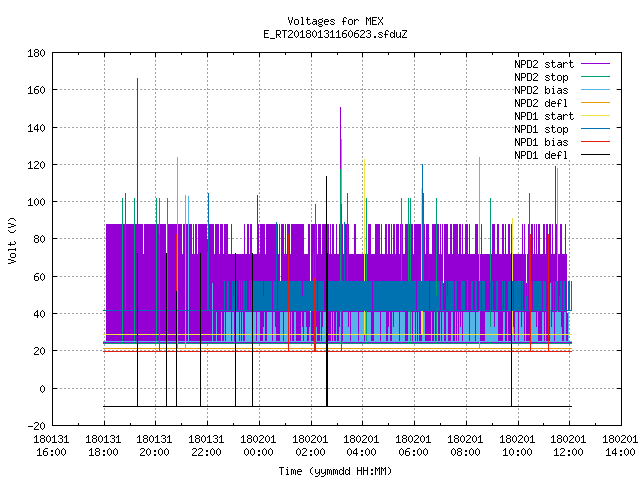
Task: Click the yellow NPD1 start legend line sample
Action: (596, 116)
